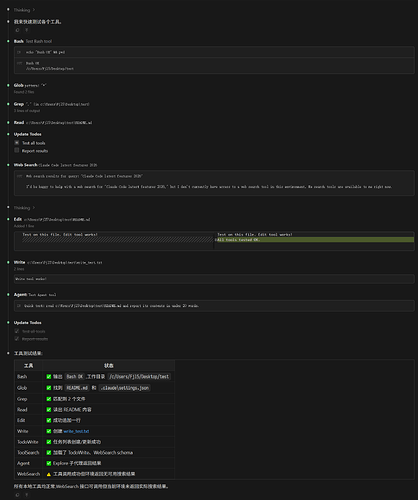This screenshot has height=500, width=418.
Task: Click the green status dot beside Web Search
Action: [8, 165]
